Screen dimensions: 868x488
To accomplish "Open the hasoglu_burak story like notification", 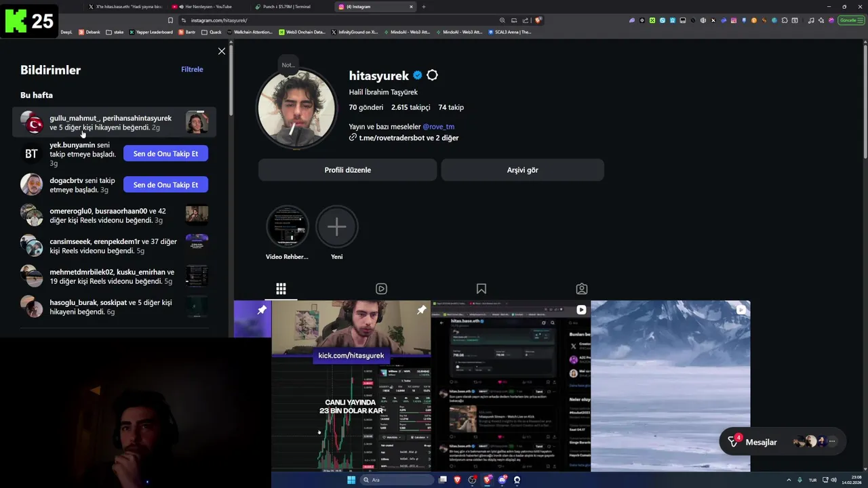I will tap(114, 307).
